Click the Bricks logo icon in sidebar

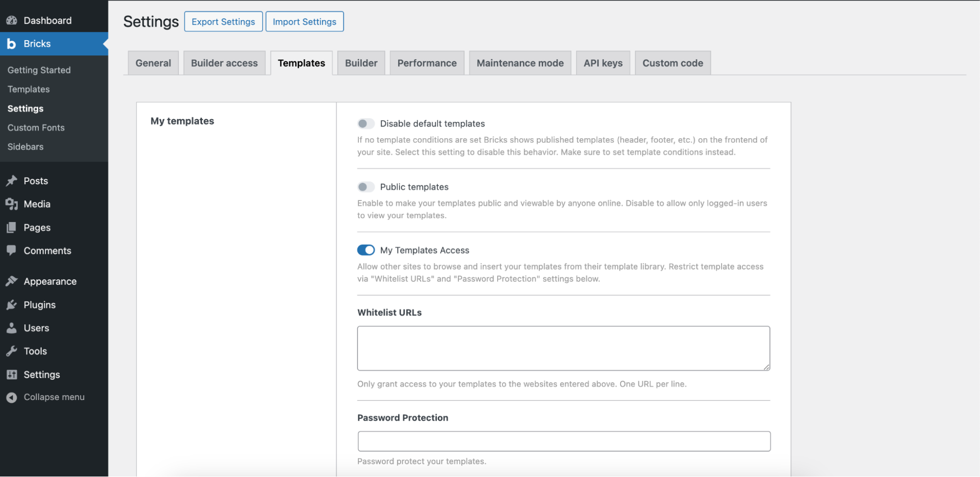pyautogui.click(x=12, y=44)
